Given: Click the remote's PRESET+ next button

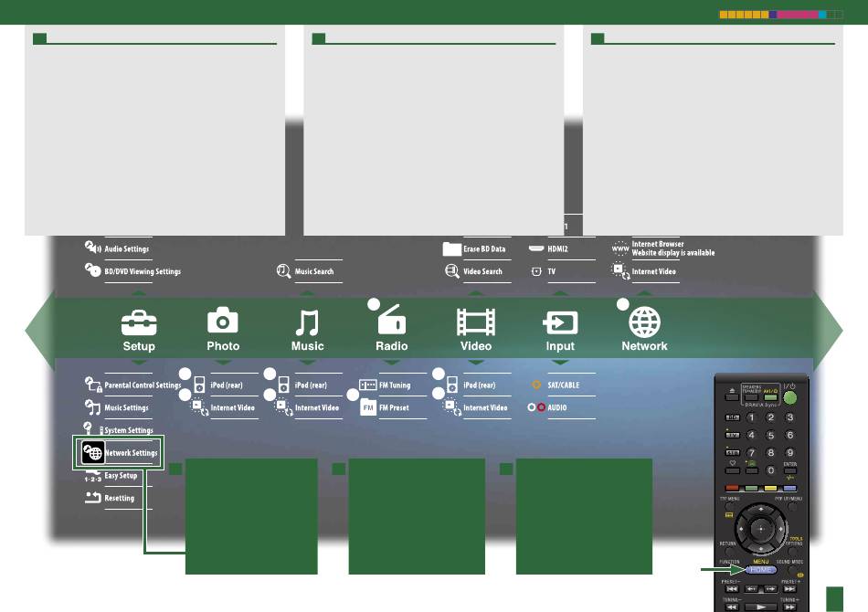Looking at the screenshot, I should 790,589.
